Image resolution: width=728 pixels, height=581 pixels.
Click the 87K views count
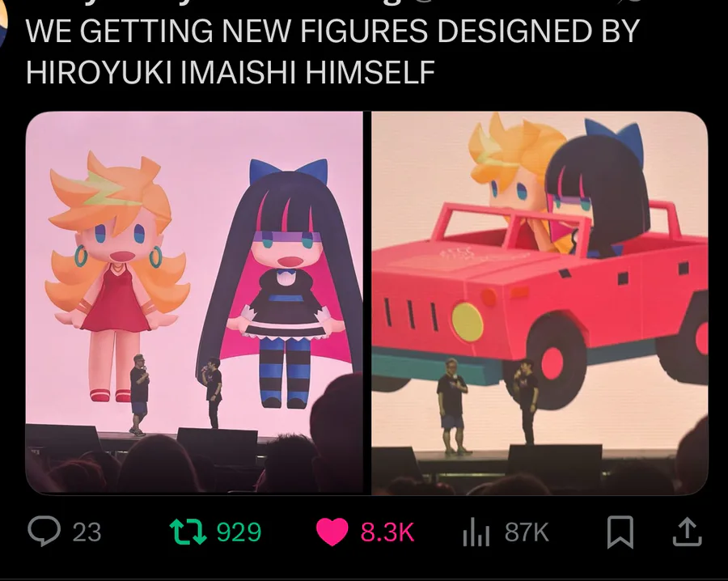[527, 532]
